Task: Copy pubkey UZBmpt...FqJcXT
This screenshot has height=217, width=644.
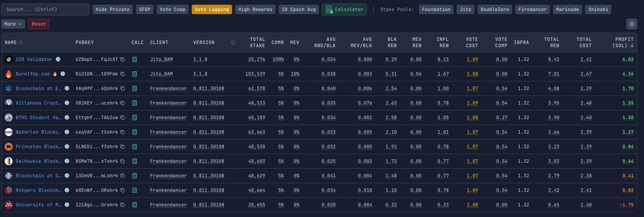Action: (122, 59)
